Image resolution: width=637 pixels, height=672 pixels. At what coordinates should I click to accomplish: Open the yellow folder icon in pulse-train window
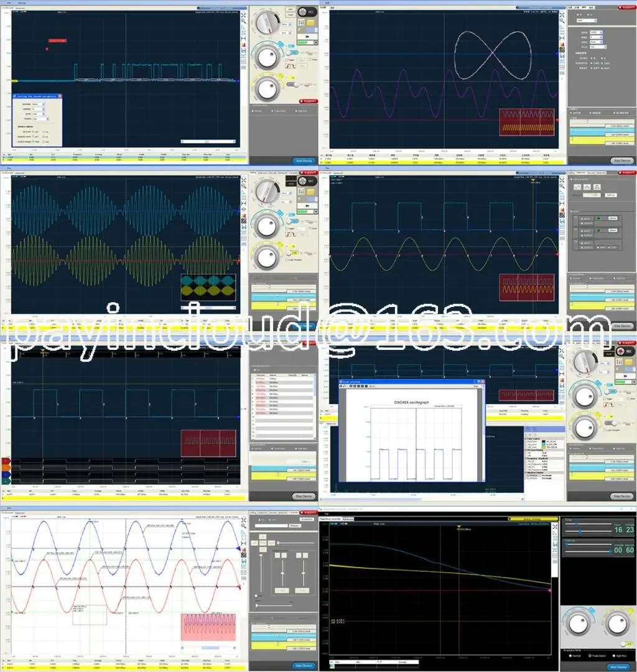[x=311, y=22]
